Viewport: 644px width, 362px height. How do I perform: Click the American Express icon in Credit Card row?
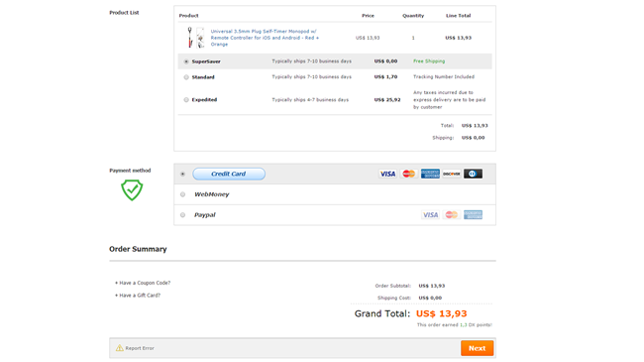430,174
